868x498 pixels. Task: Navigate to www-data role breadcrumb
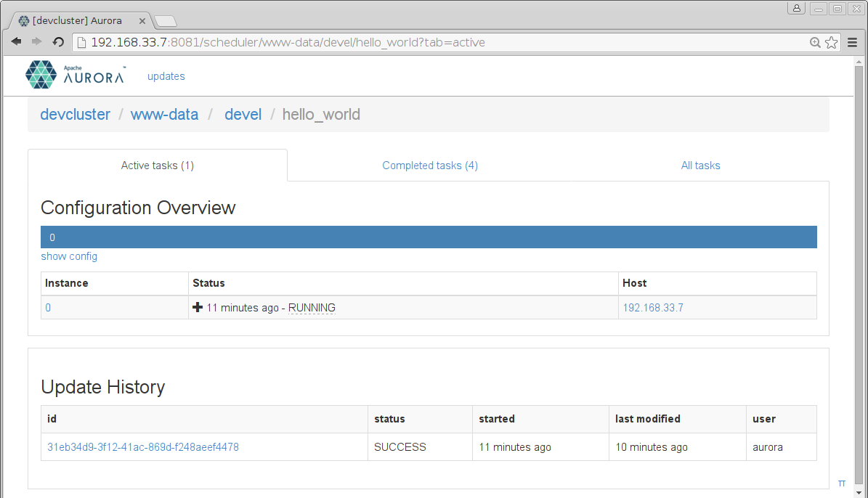click(164, 115)
